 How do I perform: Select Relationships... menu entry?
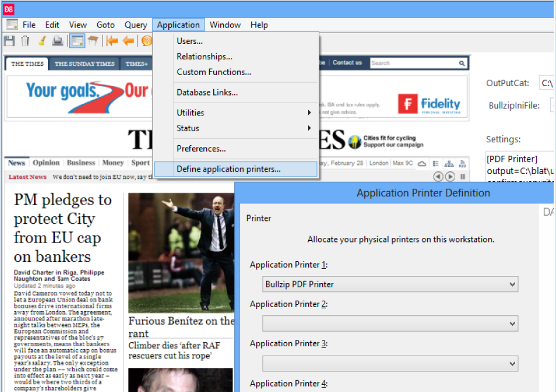pos(236,57)
